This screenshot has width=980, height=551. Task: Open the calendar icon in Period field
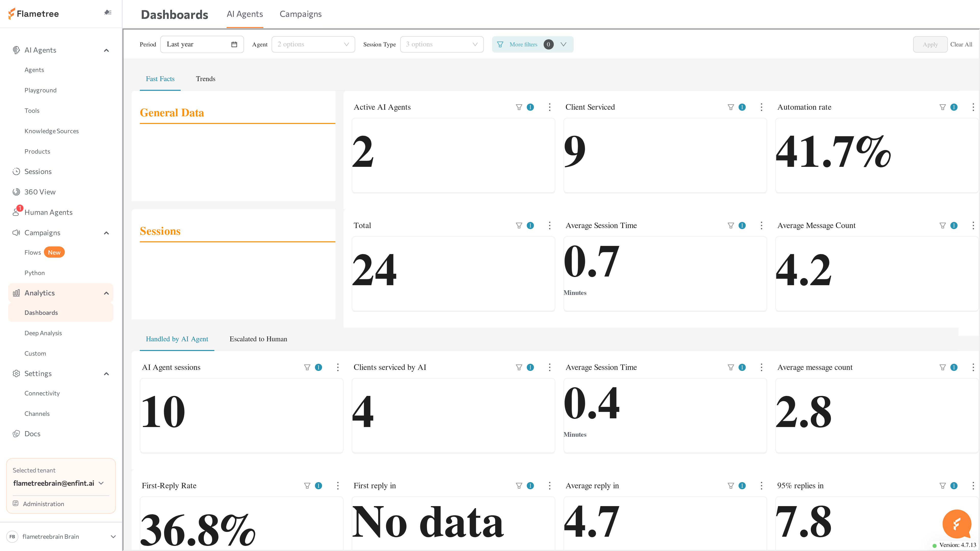234,44
